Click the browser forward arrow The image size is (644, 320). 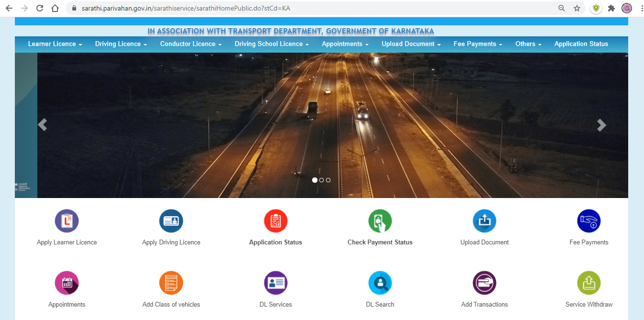click(24, 8)
